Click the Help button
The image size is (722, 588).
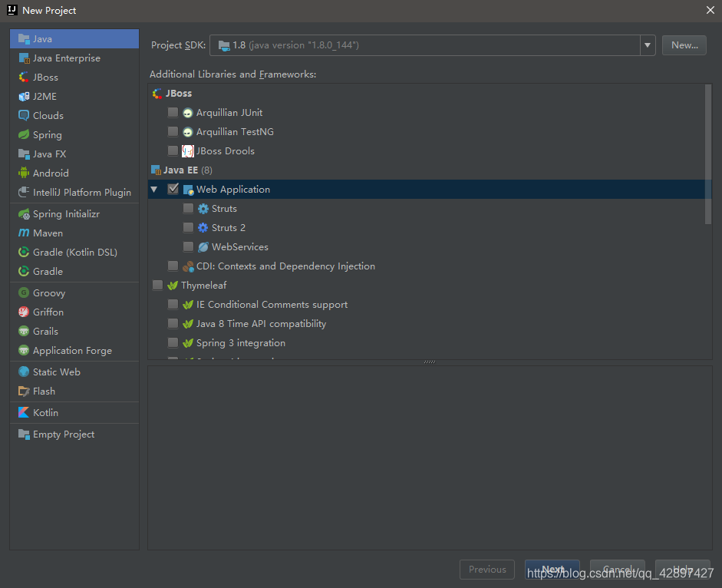682,570
